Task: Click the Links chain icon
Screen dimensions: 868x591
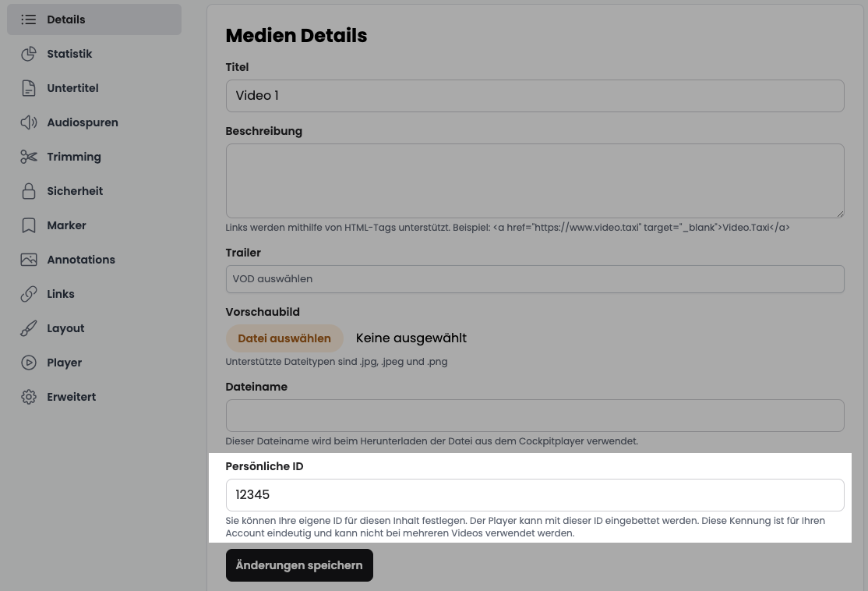Action: tap(29, 294)
